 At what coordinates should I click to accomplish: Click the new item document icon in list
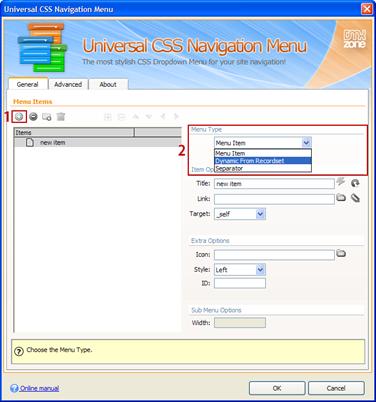30,143
